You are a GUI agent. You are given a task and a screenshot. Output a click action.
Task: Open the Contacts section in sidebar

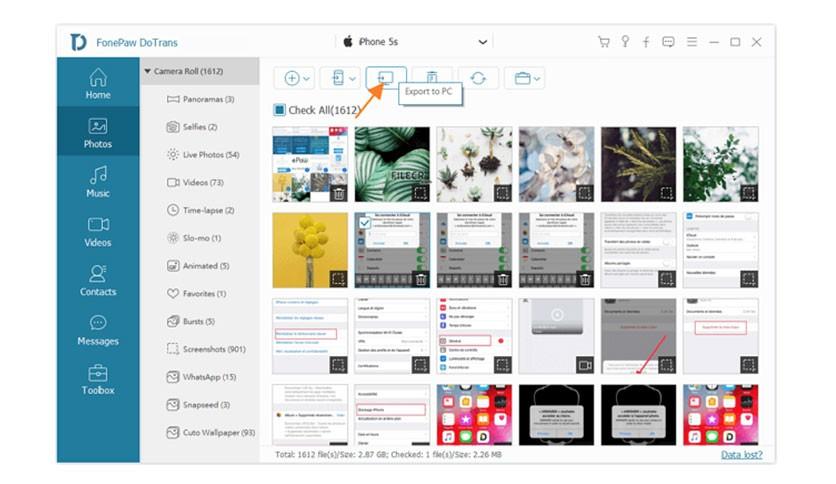(x=98, y=280)
